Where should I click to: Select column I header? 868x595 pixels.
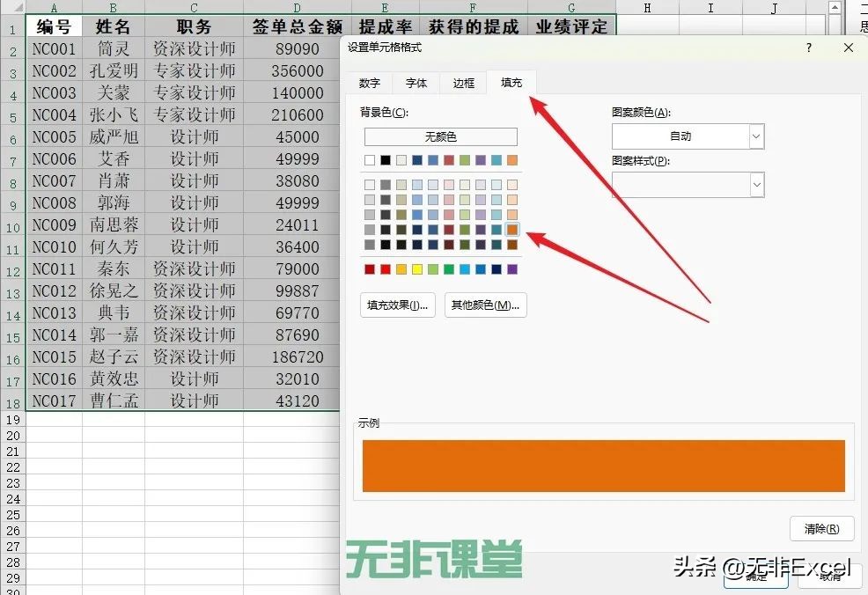point(710,8)
